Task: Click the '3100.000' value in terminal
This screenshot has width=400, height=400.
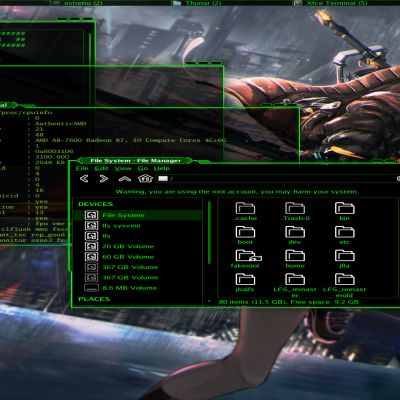Action: [52, 157]
